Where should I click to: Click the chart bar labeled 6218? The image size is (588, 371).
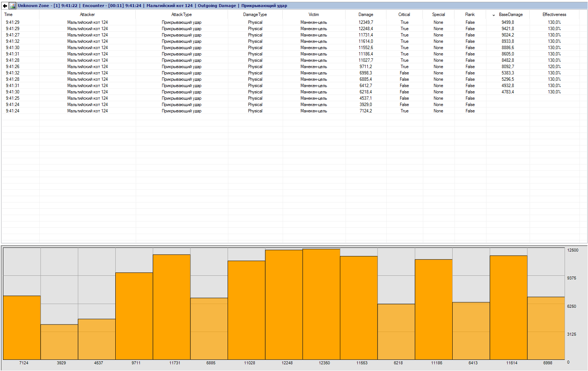[x=396, y=332]
